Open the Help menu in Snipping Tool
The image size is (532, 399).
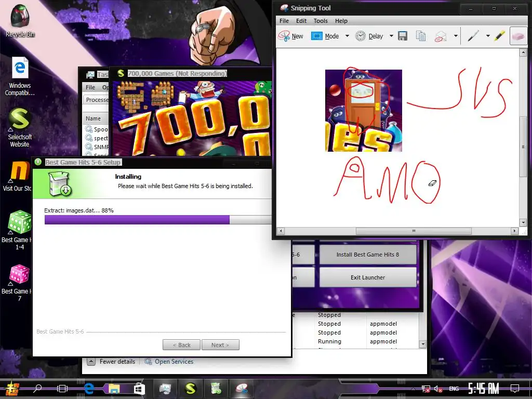click(x=341, y=21)
